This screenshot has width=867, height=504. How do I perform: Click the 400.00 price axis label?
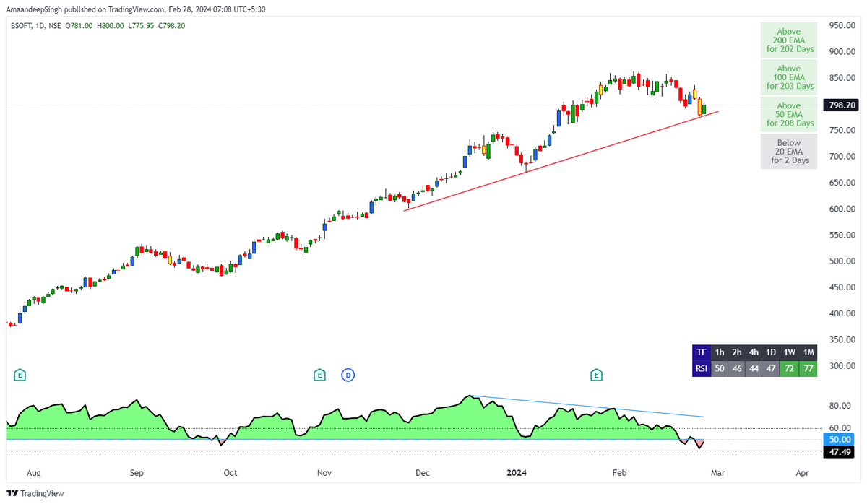842,313
